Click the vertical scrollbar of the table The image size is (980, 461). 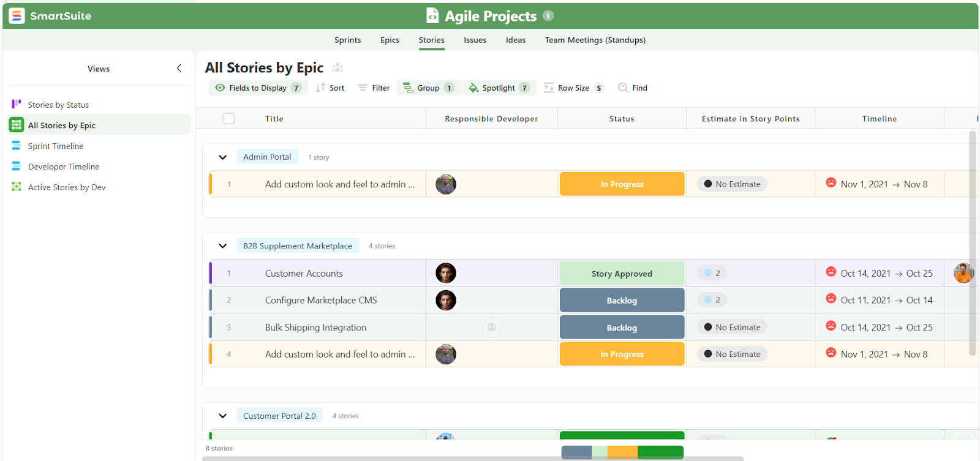point(972,244)
